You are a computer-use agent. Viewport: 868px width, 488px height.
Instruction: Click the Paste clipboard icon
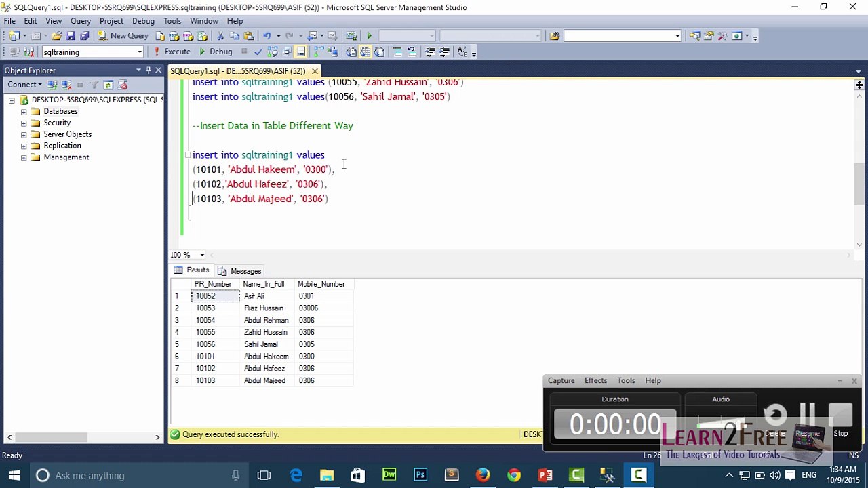click(x=249, y=36)
